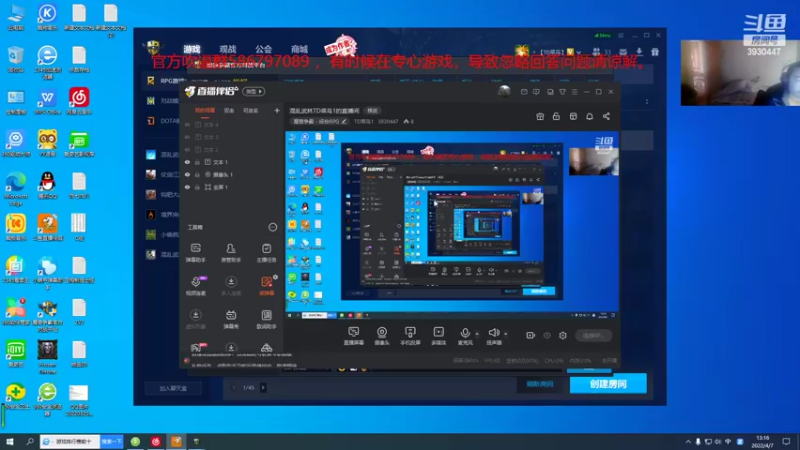Click the orange highlighted toolbox tool
The width and height of the screenshot is (800, 450).
pyautogui.click(x=266, y=286)
